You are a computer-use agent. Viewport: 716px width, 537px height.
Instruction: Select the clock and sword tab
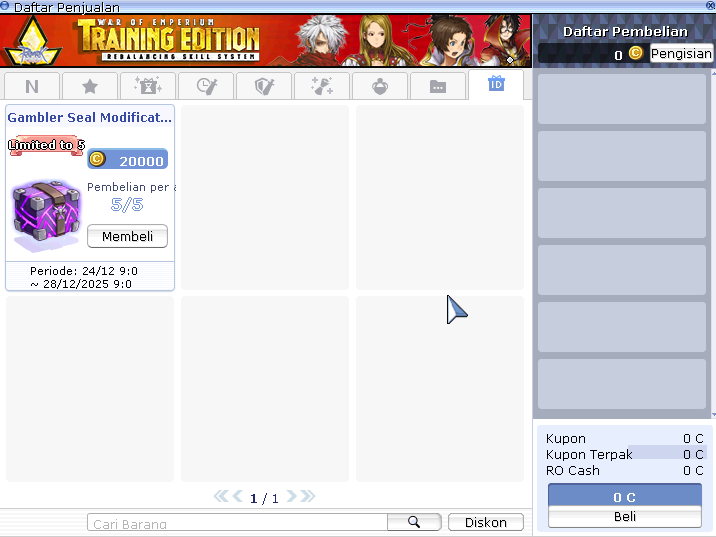point(206,86)
